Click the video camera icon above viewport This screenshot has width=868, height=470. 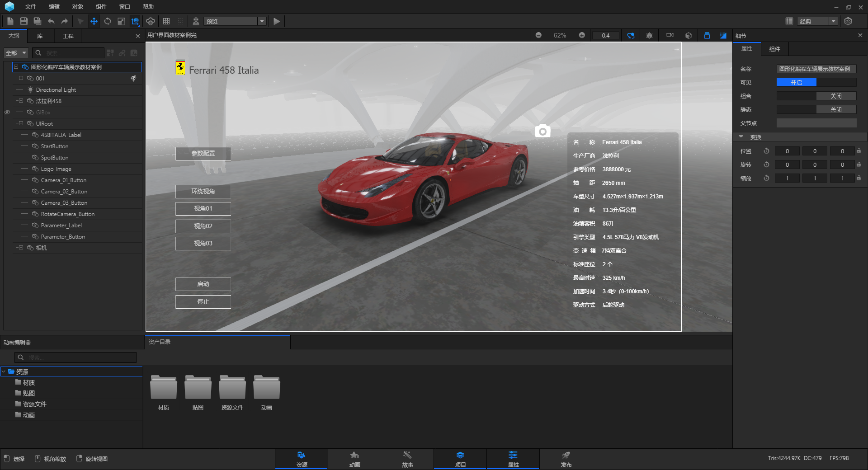[670, 35]
